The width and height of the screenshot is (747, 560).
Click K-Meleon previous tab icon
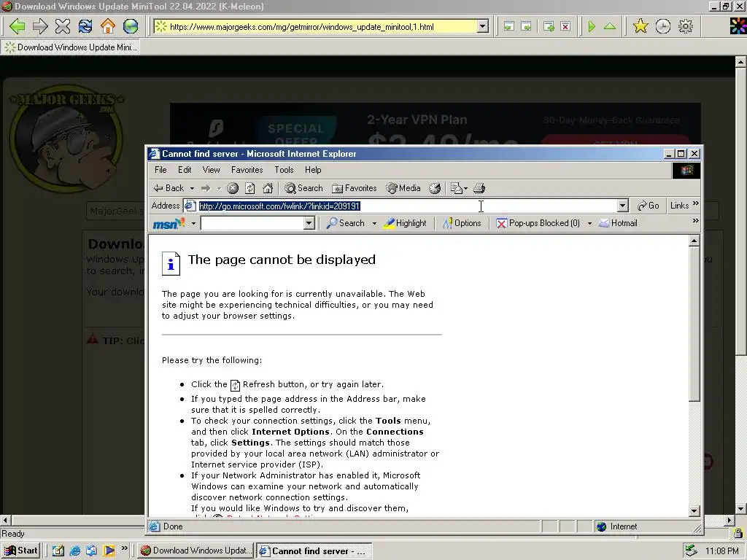pos(508,26)
